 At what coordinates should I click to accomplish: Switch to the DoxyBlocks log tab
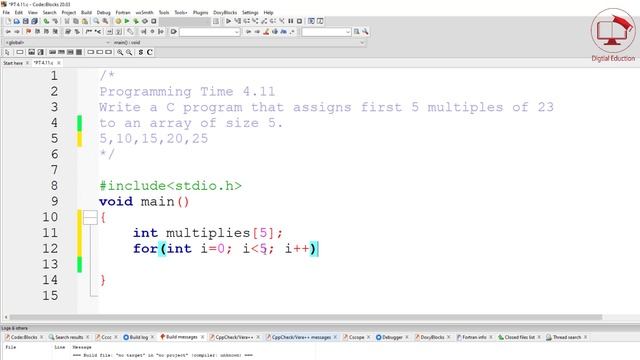coord(432,337)
